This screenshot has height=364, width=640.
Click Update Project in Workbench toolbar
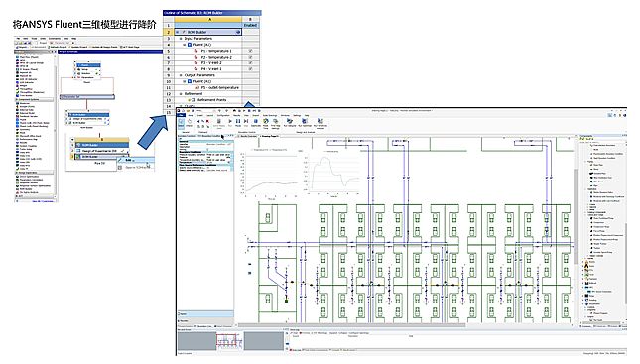[79, 47]
